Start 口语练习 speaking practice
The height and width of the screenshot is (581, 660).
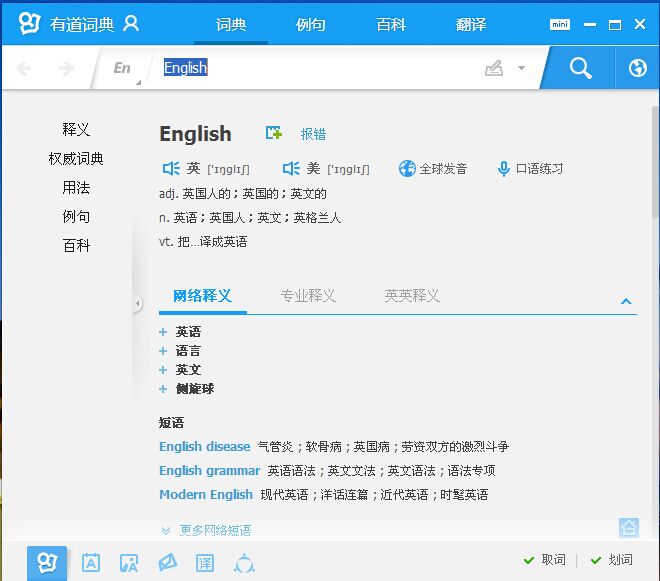click(x=530, y=169)
